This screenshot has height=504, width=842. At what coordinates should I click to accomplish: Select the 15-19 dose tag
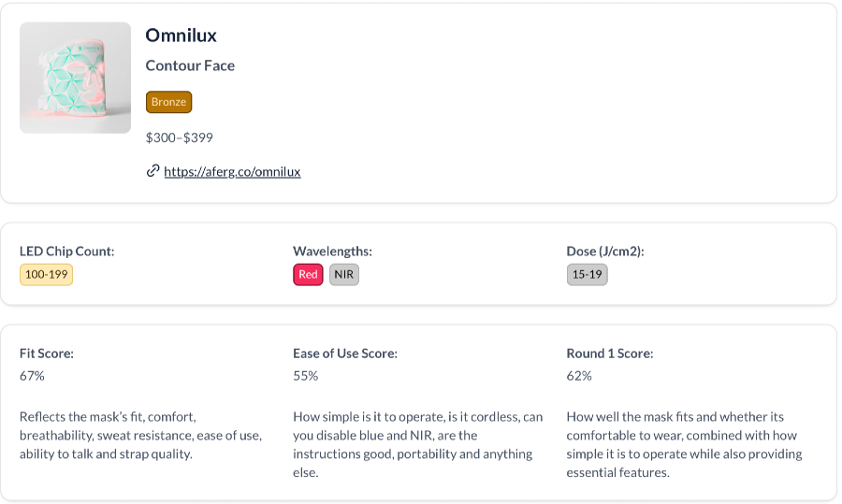coord(587,274)
